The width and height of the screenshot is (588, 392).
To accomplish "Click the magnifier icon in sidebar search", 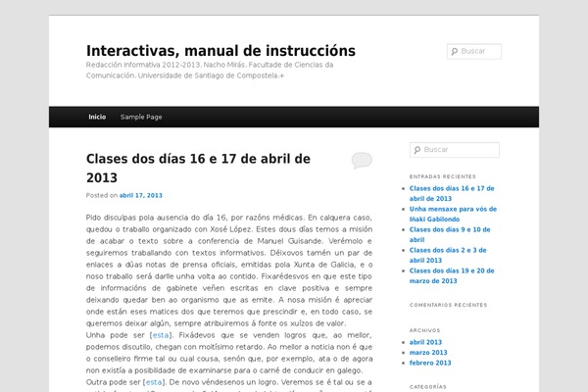I will point(417,150).
